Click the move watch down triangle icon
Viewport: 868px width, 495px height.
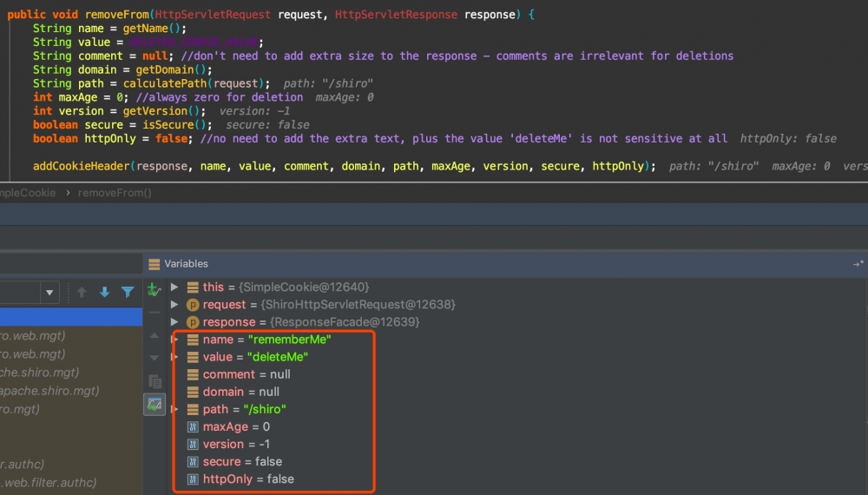[x=155, y=358]
